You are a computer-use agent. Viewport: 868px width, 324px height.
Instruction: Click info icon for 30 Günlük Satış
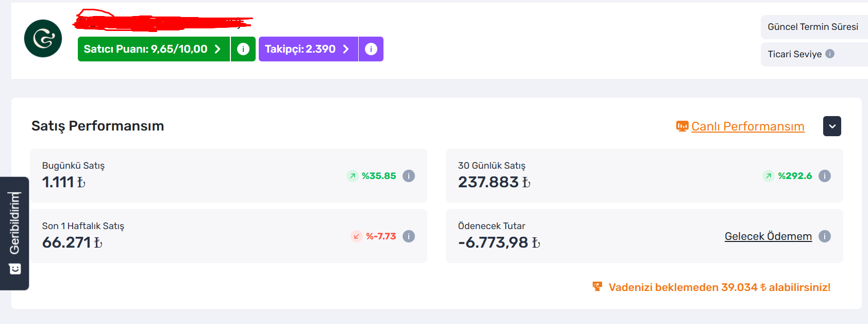click(x=825, y=176)
